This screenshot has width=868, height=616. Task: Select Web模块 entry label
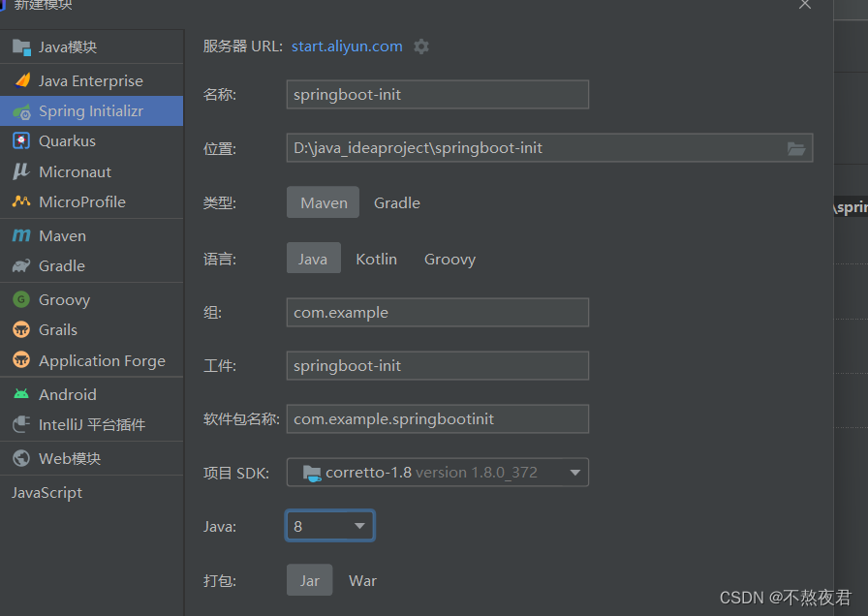click(70, 459)
